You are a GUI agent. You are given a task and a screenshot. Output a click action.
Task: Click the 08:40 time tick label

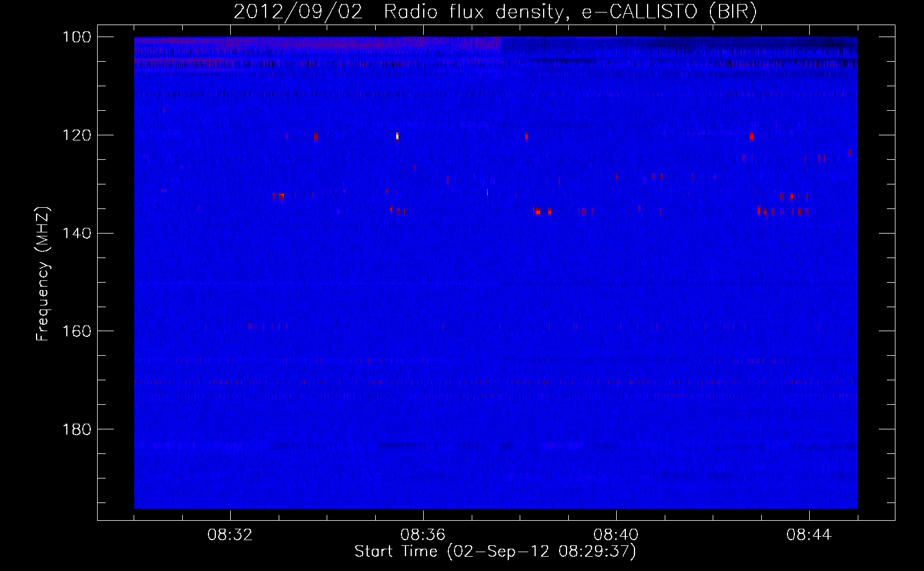point(616,535)
